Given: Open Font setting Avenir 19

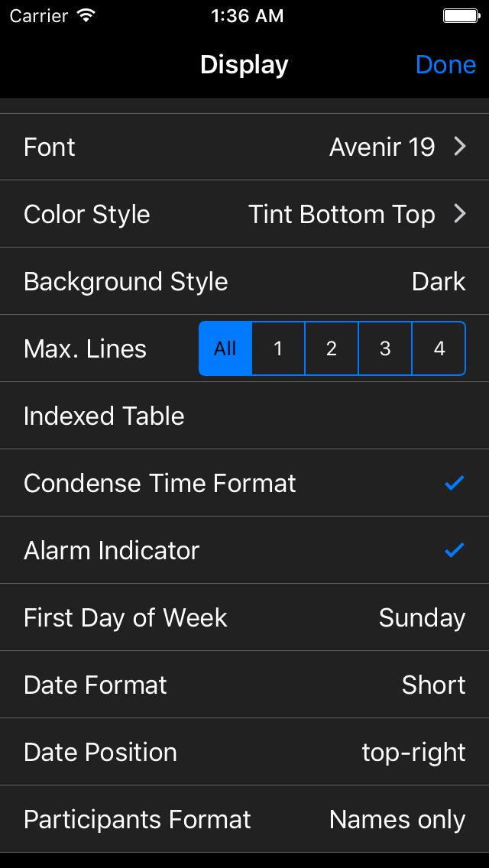Looking at the screenshot, I should click(x=382, y=147).
